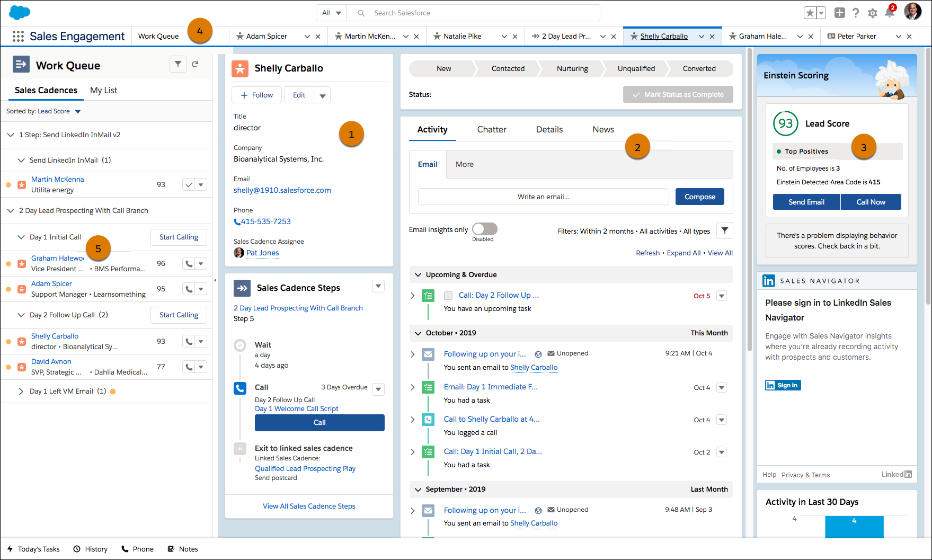Select the Nurturing status stage
Viewport: 932px width, 560px height.
click(x=572, y=69)
